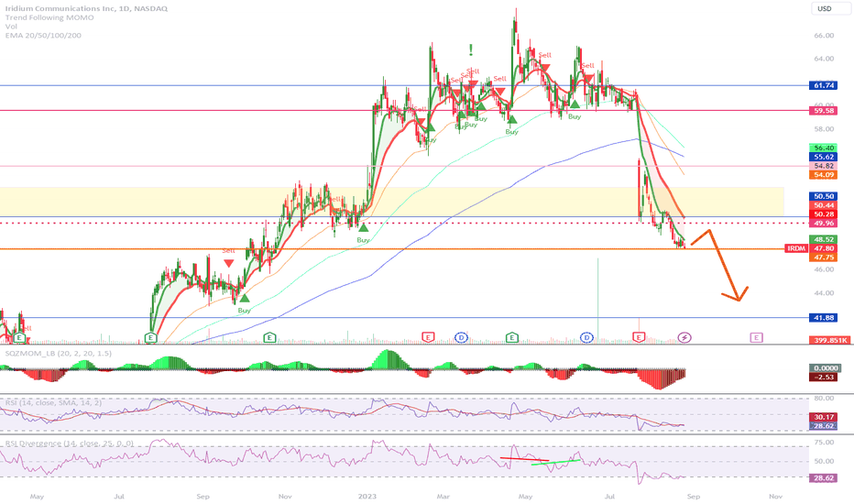Click the 55.62 blue EMA value label
Viewport: 854px width, 504px height.
click(x=824, y=157)
